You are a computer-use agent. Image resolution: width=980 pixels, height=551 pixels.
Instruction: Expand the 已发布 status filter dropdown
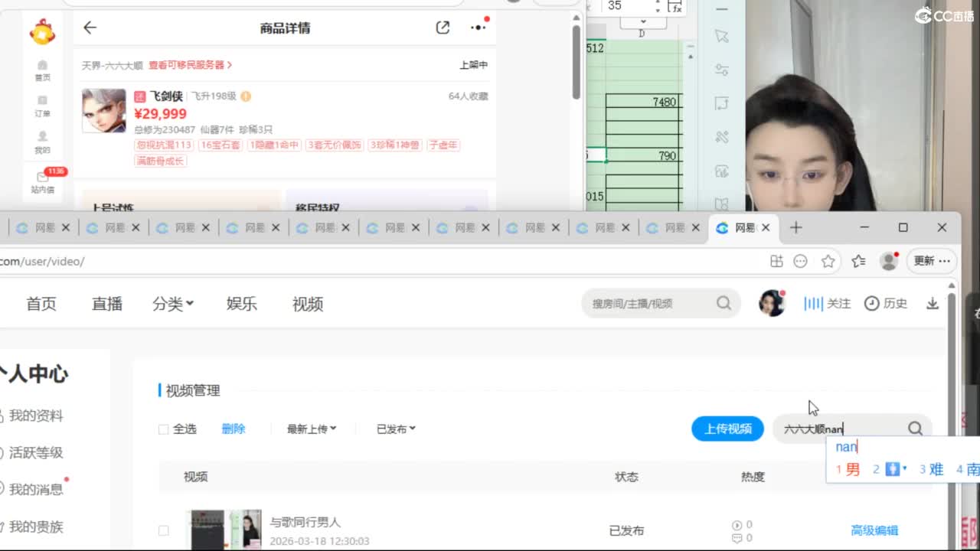396,429
